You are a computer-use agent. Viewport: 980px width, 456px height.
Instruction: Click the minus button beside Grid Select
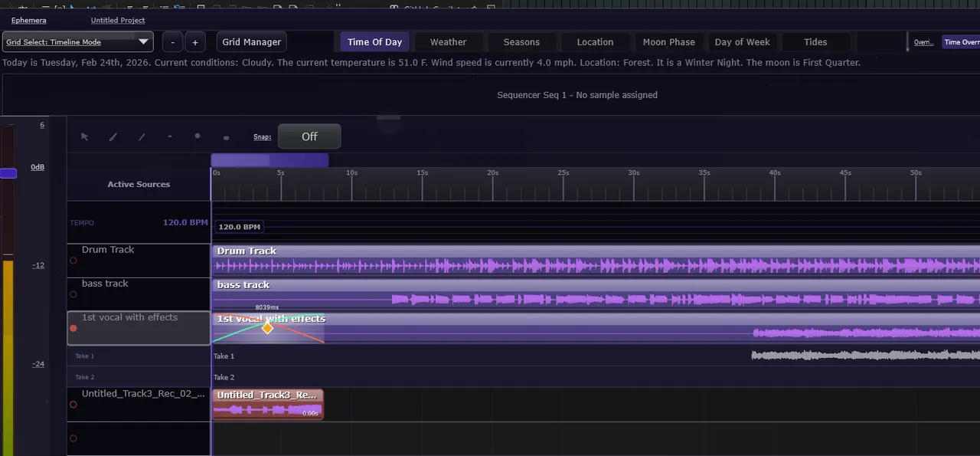coord(173,42)
